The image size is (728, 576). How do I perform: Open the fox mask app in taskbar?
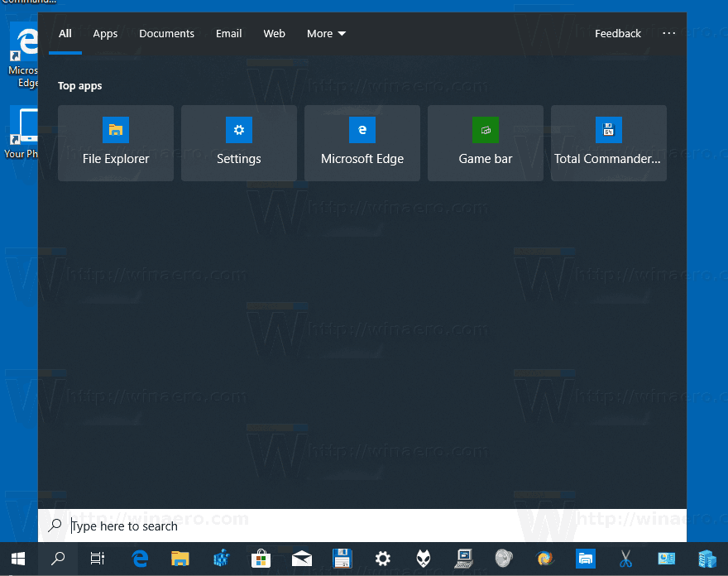(x=423, y=559)
